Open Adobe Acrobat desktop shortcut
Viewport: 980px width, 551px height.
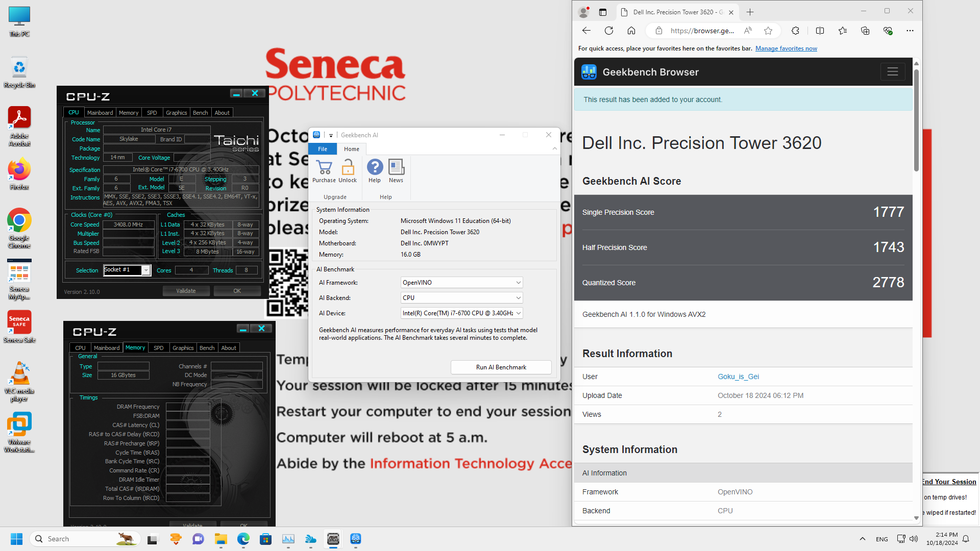click(x=19, y=126)
